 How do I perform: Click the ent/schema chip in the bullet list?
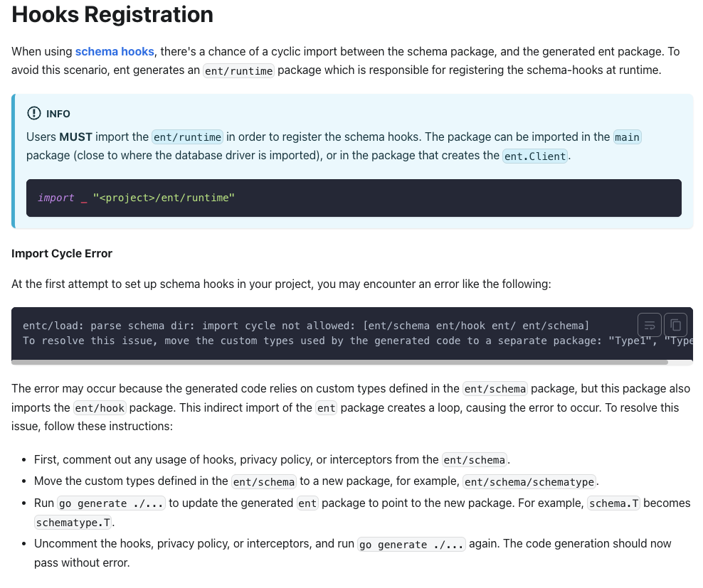tap(474, 459)
